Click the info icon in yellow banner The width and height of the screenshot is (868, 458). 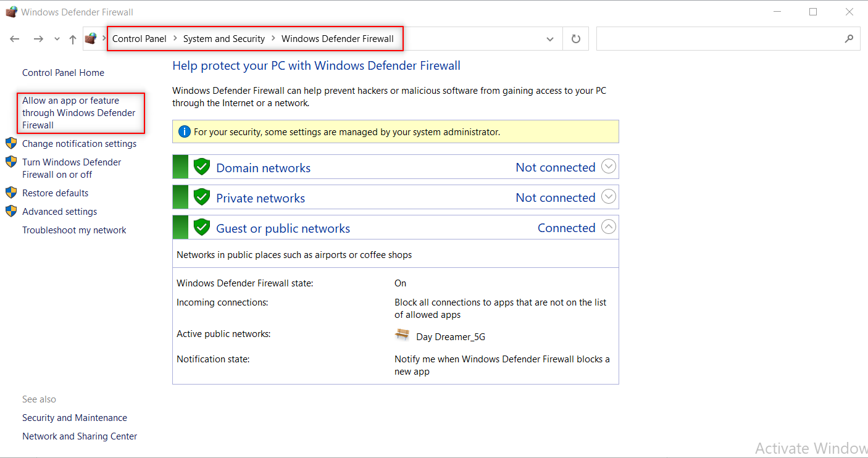point(184,131)
